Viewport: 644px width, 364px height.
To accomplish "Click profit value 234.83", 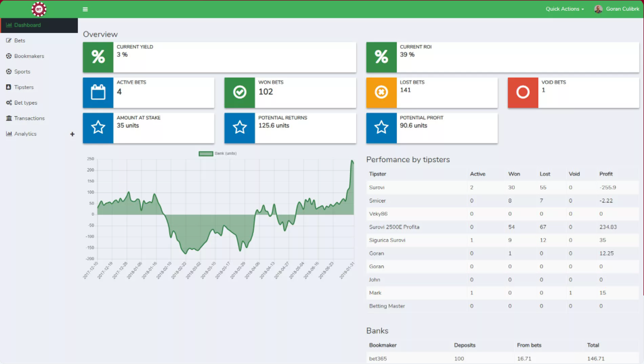I will point(608,227).
